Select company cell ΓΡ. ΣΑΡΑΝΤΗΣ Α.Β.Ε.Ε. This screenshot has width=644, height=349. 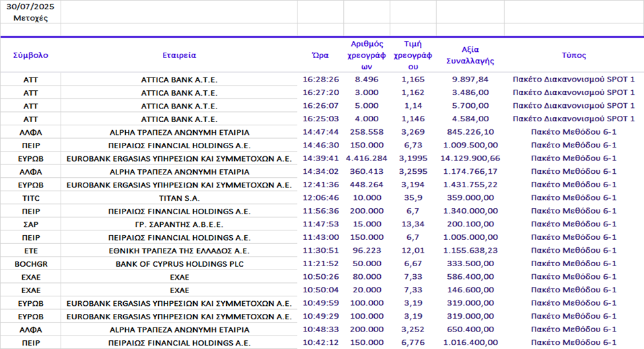point(179,224)
